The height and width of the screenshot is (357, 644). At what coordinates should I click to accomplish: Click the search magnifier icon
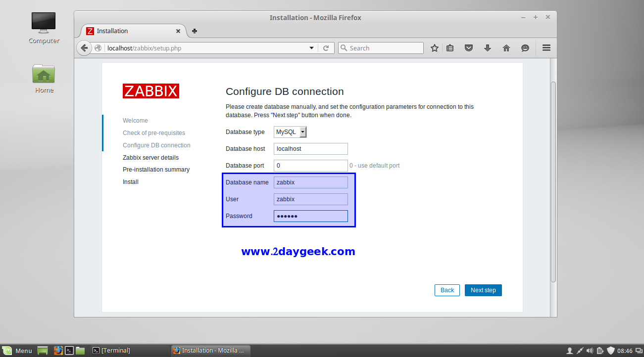[344, 48]
